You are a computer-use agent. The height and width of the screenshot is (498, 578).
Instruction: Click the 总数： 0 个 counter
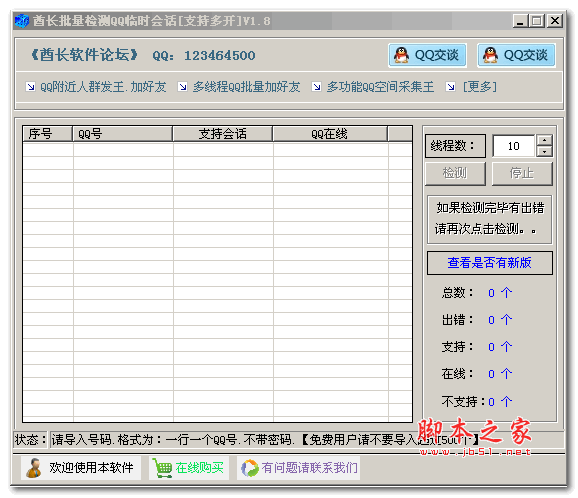point(477,293)
